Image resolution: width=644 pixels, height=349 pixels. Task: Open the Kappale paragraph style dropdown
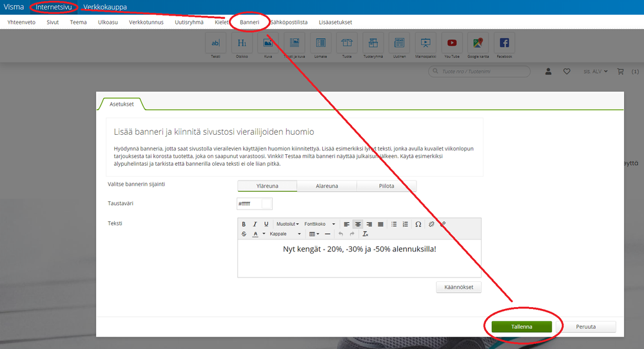click(x=285, y=234)
